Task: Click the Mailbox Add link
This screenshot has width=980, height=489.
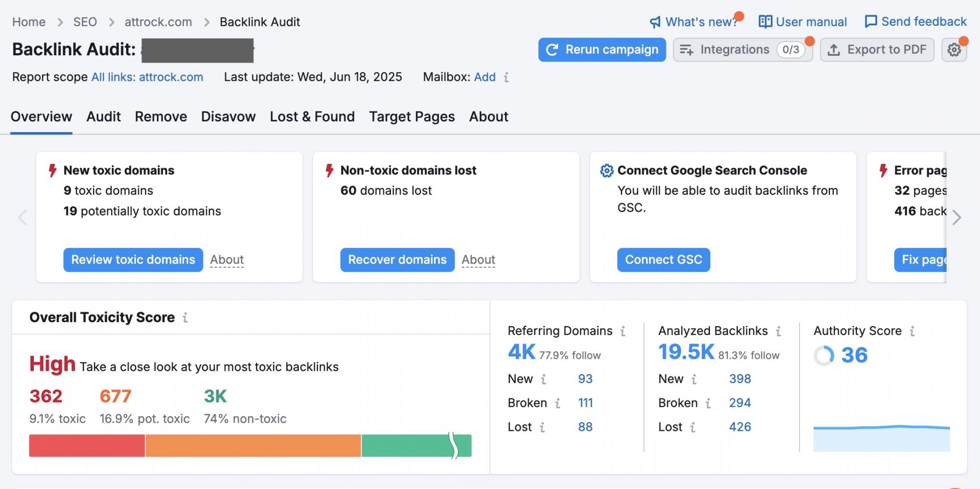Action: 485,77
